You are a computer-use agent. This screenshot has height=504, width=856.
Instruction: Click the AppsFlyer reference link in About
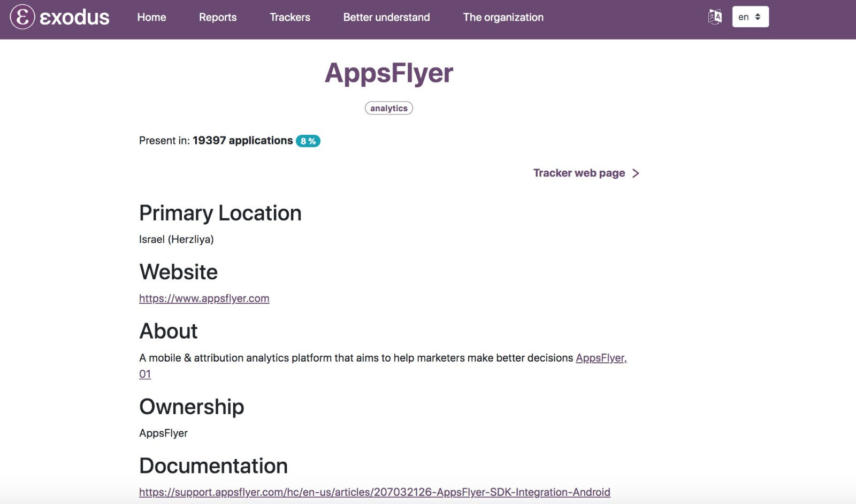(601, 358)
